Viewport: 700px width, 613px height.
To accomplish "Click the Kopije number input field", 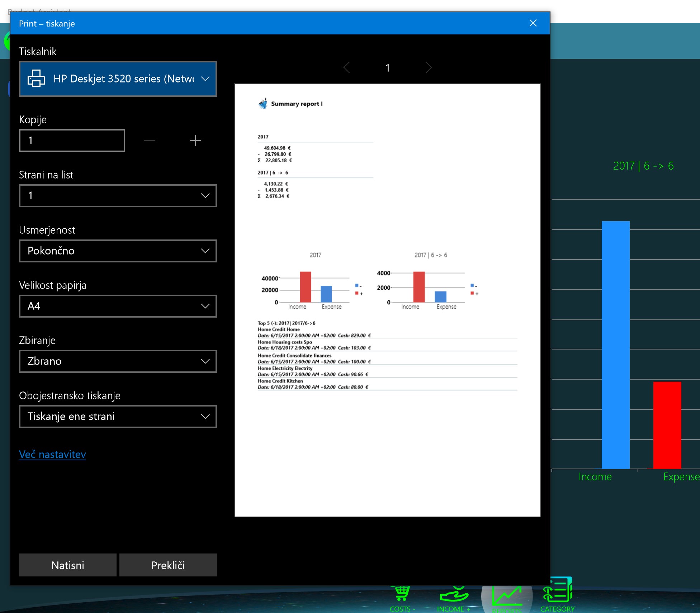I will (72, 141).
